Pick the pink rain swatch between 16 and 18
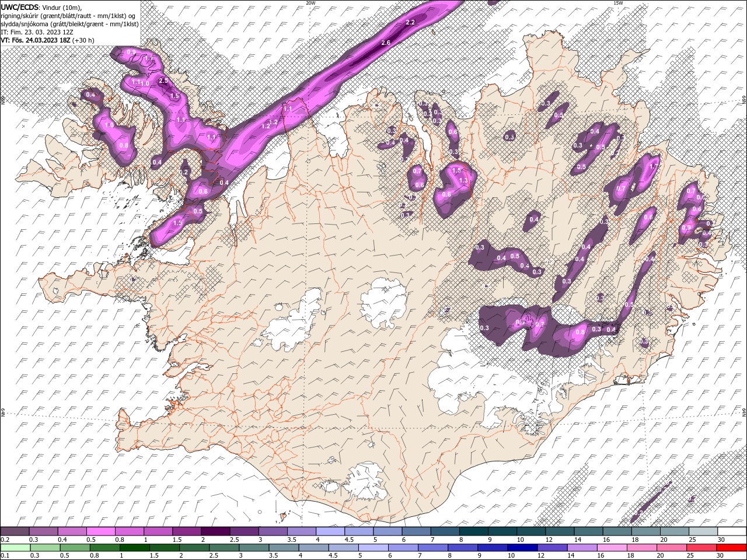The width and height of the screenshot is (747, 560). (x=612, y=547)
